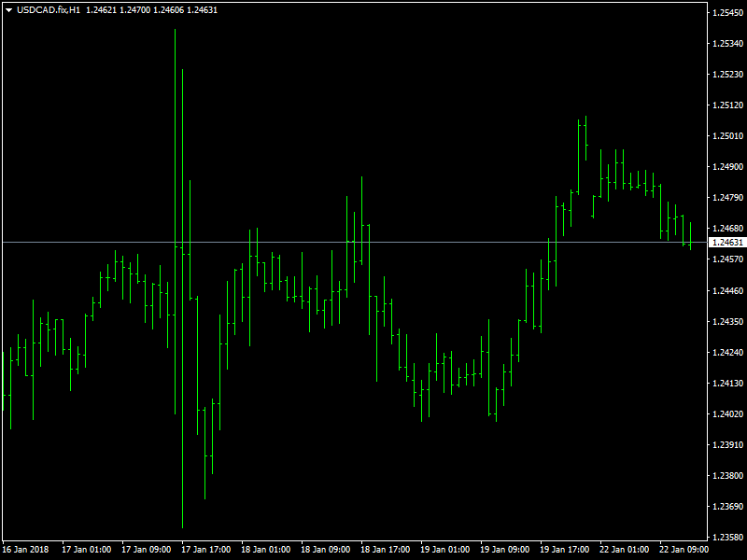This screenshot has width=747, height=560.
Task: Click the 1.25230 price scale label
Action: [x=727, y=75]
